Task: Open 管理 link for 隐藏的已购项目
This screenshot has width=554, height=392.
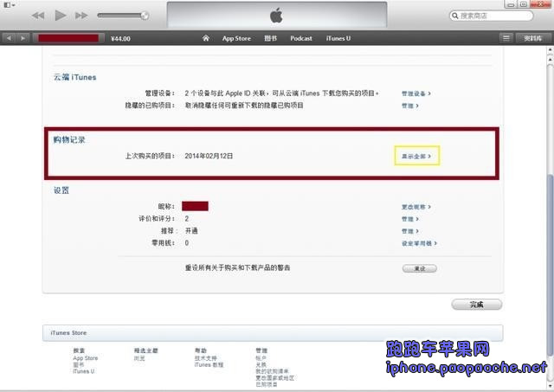Action: point(409,106)
